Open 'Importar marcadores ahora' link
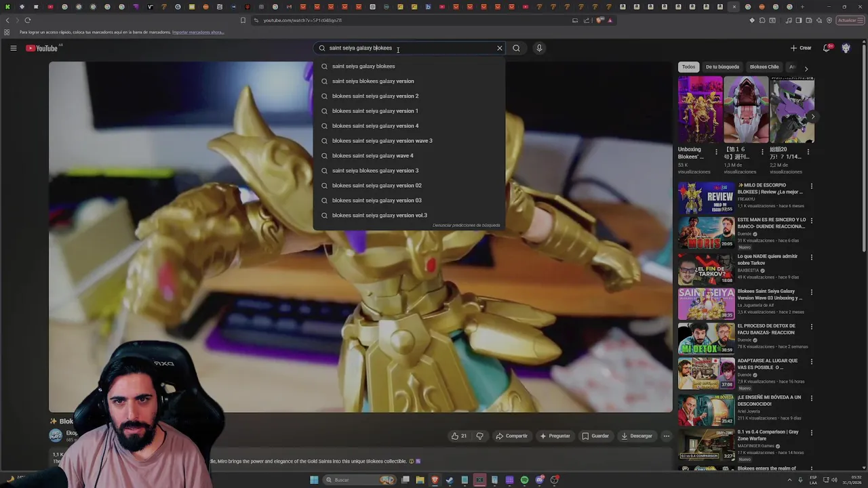Image resolution: width=868 pixels, height=488 pixels. pos(198,32)
